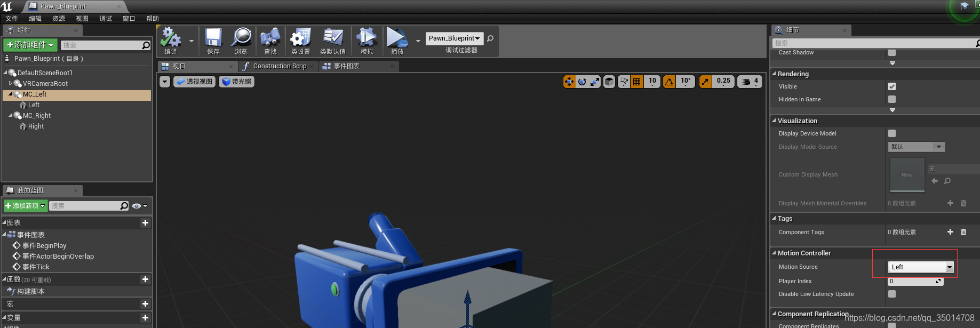Click the Compile (编译) toolbar icon
Viewport: 980px width, 328px height.
(171, 38)
